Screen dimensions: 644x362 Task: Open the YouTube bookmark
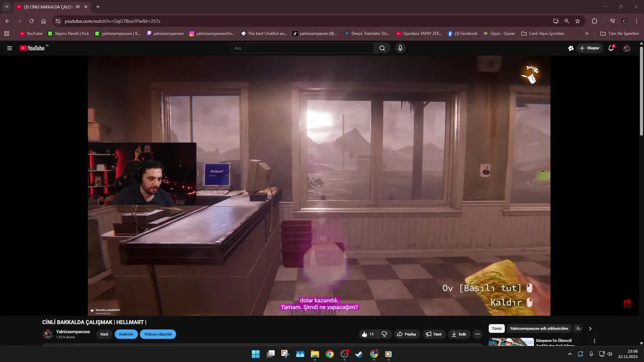[x=31, y=34]
